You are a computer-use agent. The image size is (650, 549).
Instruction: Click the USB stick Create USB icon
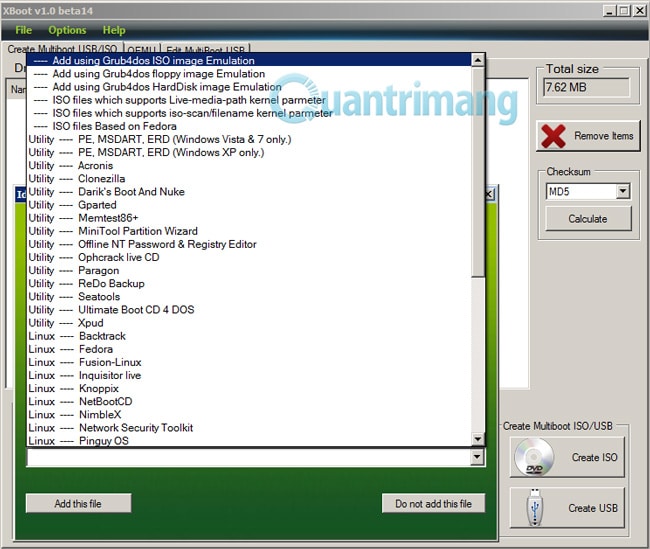[535, 508]
